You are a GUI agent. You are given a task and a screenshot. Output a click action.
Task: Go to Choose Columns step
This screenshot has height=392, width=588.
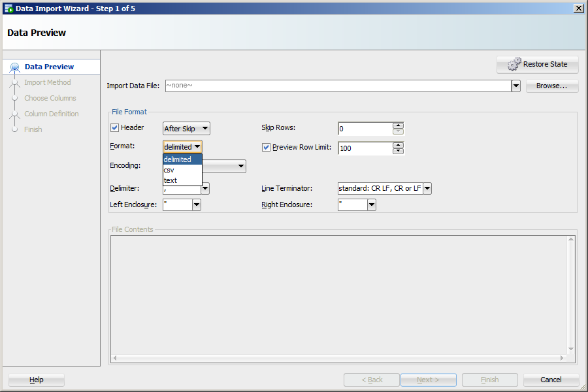click(x=50, y=98)
